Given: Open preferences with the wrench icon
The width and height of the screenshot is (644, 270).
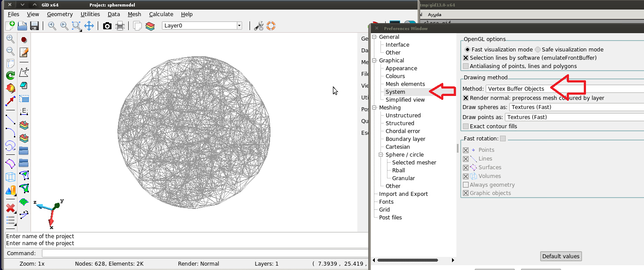Looking at the screenshot, I should (259, 26).
